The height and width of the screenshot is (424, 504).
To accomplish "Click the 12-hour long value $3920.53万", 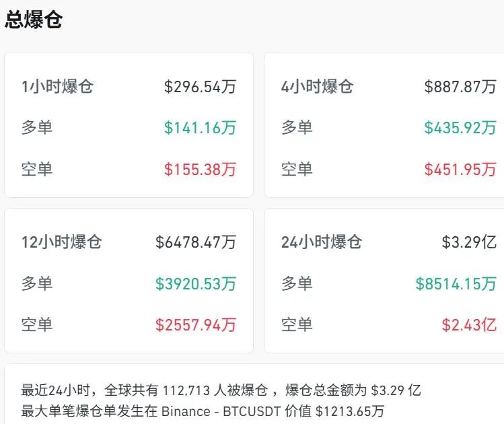I will tap(196, 284).
